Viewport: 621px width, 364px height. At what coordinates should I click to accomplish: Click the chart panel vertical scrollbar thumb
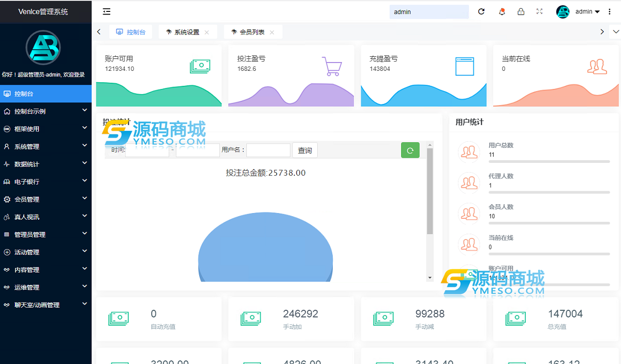tap(430, 191)
